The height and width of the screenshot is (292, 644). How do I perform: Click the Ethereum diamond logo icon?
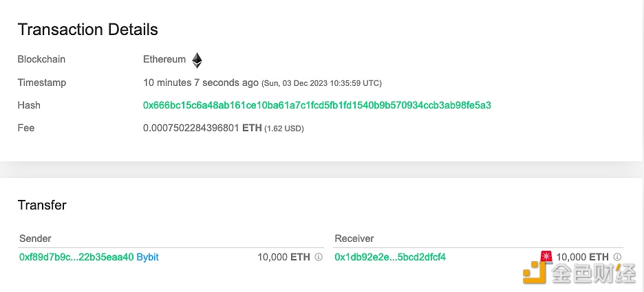(197, 60)
